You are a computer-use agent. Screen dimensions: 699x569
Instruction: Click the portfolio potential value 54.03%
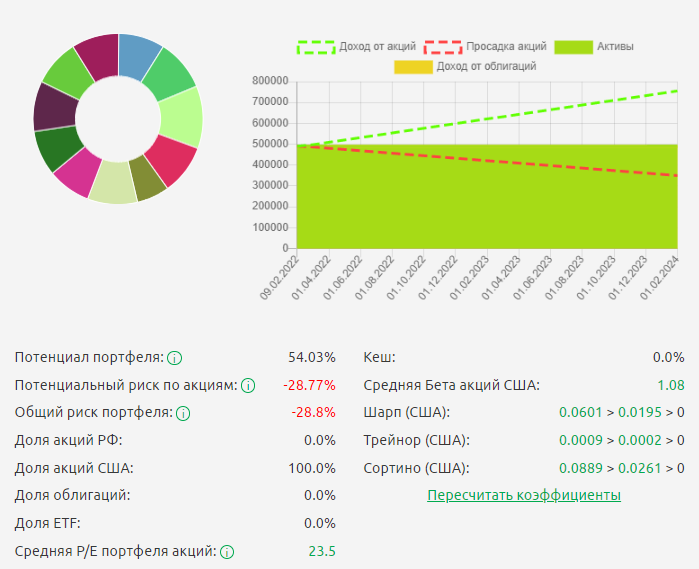(311, 358)
